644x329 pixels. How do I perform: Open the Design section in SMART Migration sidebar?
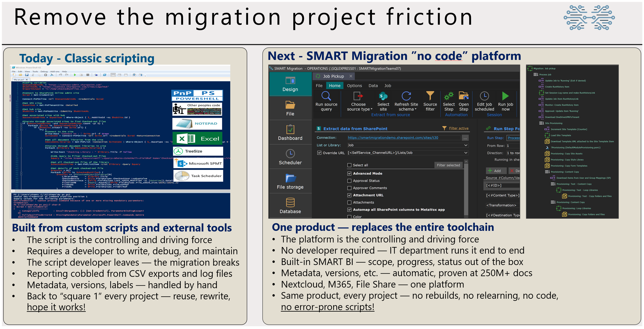[290, 84]
